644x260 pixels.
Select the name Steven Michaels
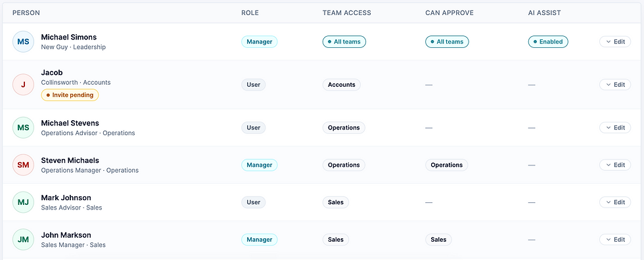pos(70,160)
